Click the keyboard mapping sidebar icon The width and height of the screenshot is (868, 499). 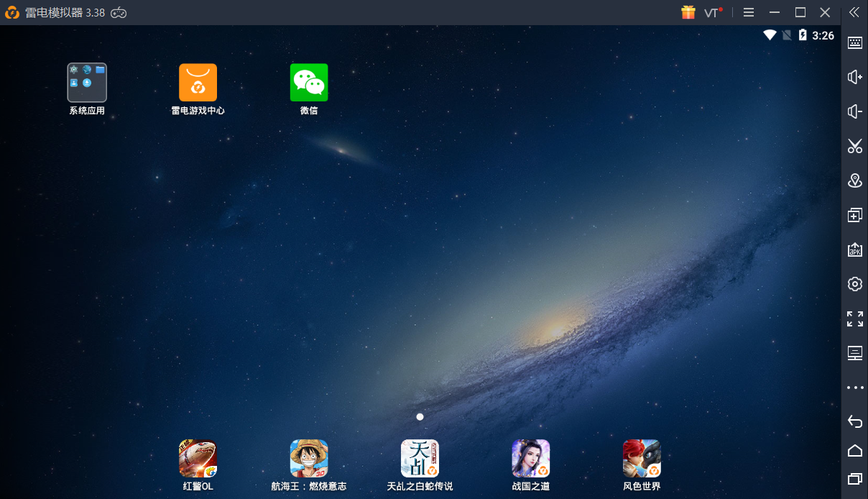[855, 42]
